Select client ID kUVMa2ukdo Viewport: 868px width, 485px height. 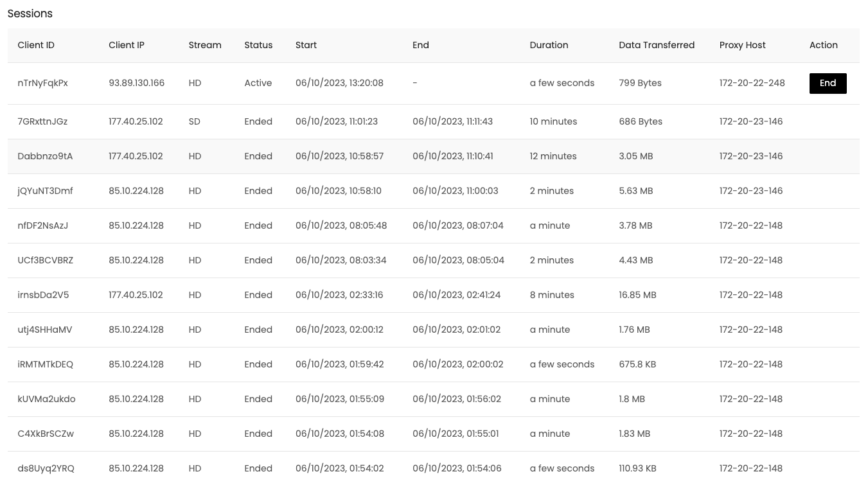[47, 399]
